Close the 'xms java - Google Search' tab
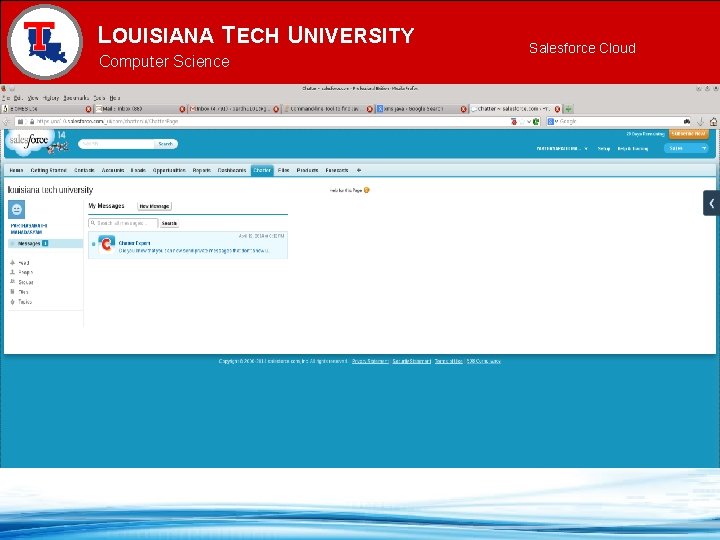This screenshot has height=540, width=720. (463, 109)
